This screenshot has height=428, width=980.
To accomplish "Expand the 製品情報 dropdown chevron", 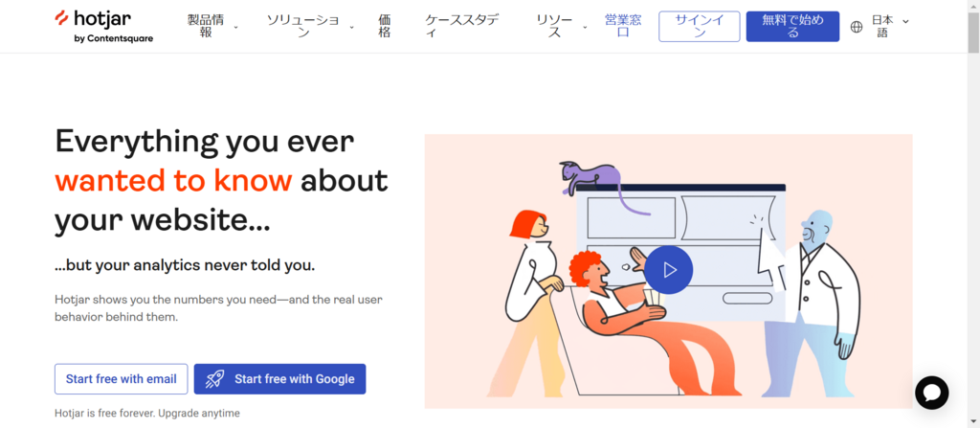I will pos(235,27).
